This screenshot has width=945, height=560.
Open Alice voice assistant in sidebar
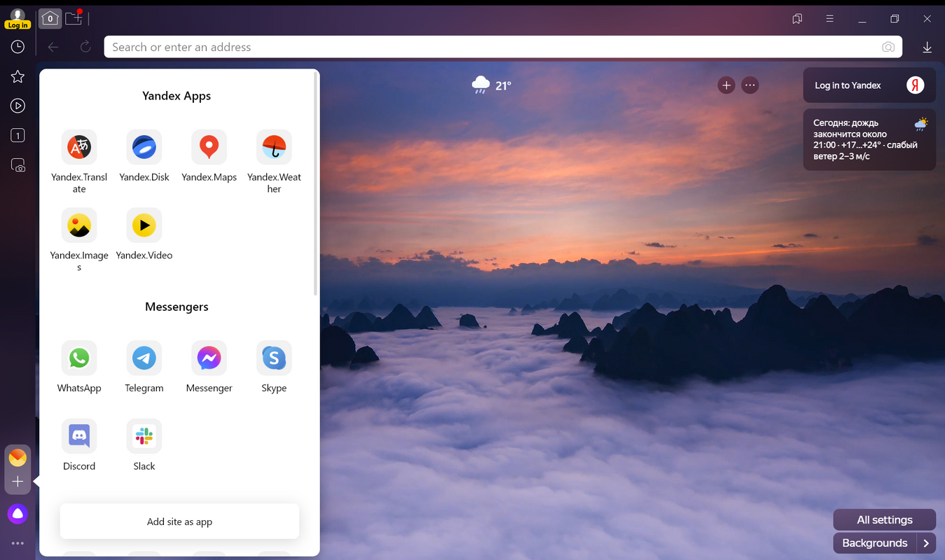tap(18, 514)
